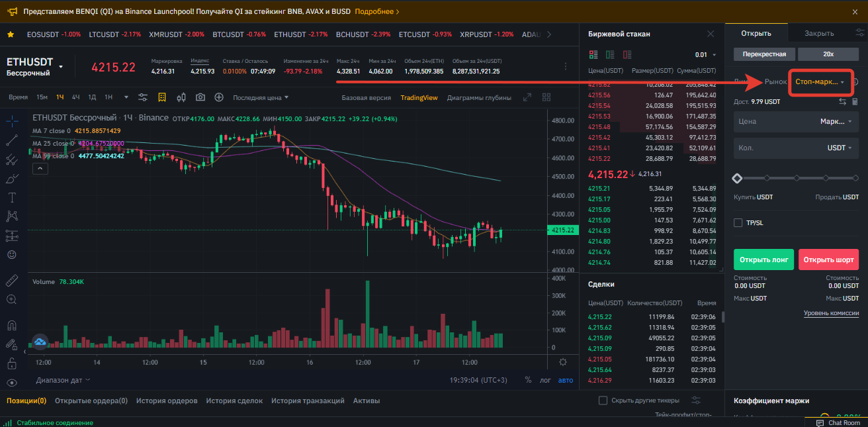The image size is (868, 427).
Task: Open the История сделок tab
Action: click(x=234, y=401)
